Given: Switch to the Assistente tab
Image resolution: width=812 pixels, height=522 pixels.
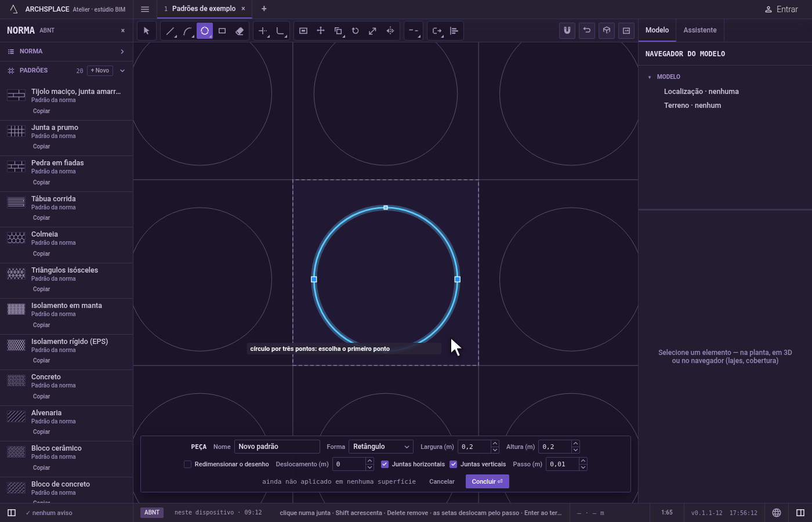Looking at the screenshot, I should click(x=699, y=30).
